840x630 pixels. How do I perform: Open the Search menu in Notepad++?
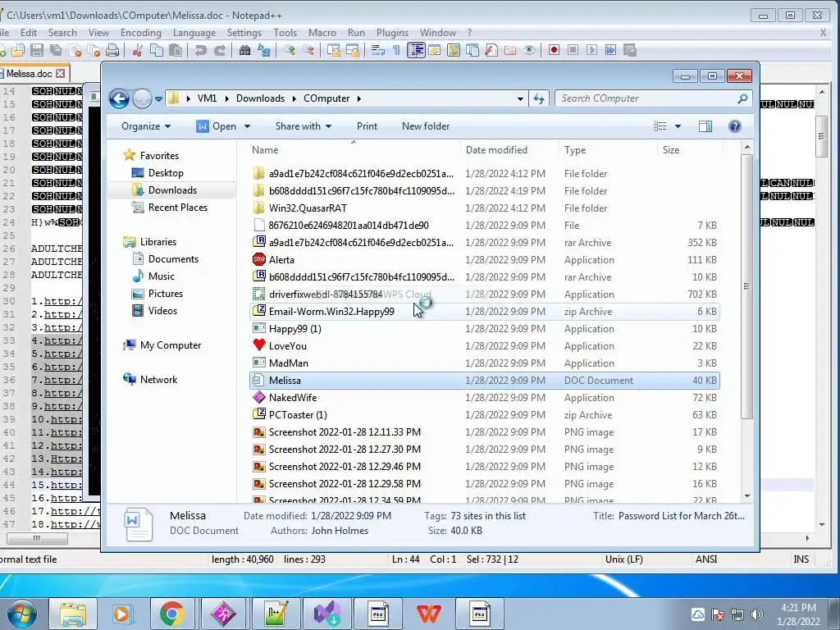(62, 33)
